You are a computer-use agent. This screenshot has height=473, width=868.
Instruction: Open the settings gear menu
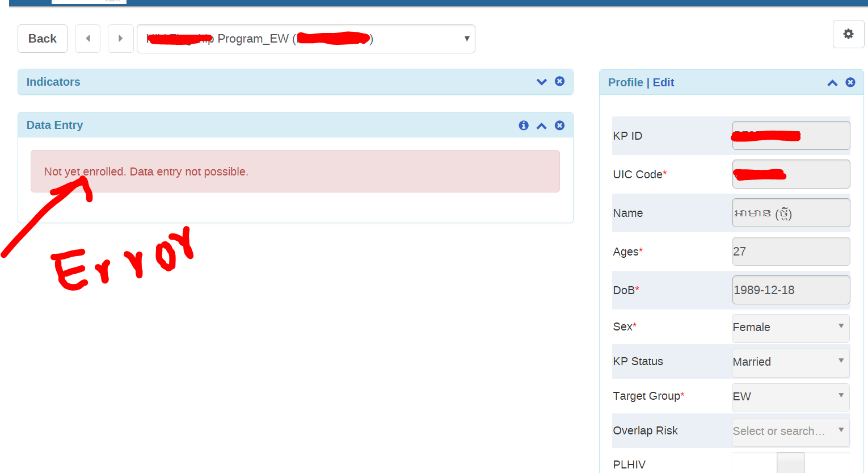pyautogui.click(x=848, y=34)
